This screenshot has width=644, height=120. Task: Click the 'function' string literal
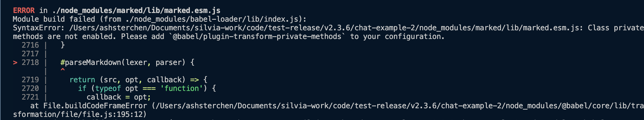coord(182,88)
